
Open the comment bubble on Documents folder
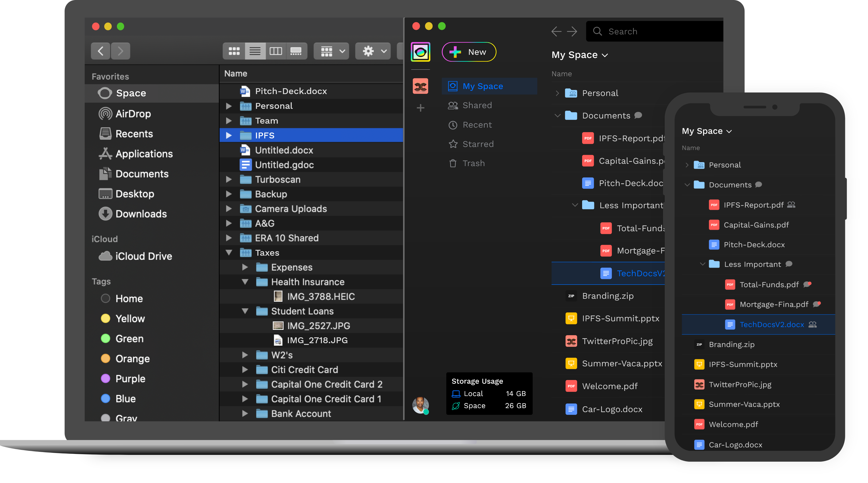point(638,115)
